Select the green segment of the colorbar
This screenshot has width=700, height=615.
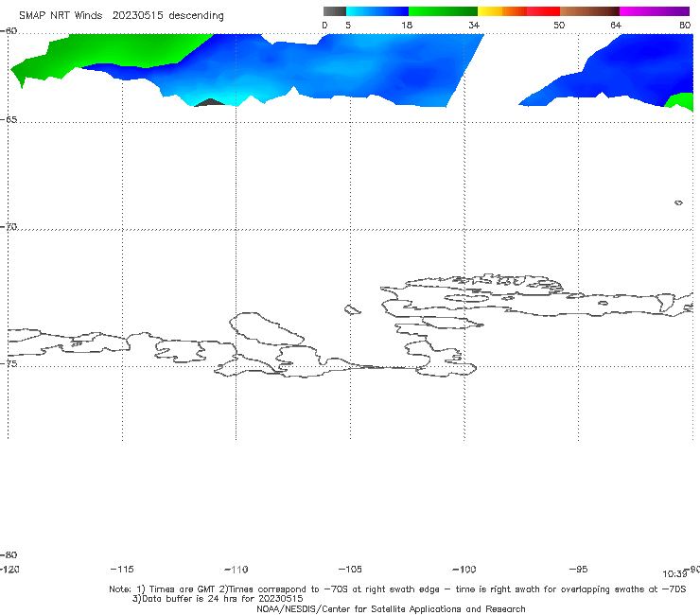coord(443,11)
